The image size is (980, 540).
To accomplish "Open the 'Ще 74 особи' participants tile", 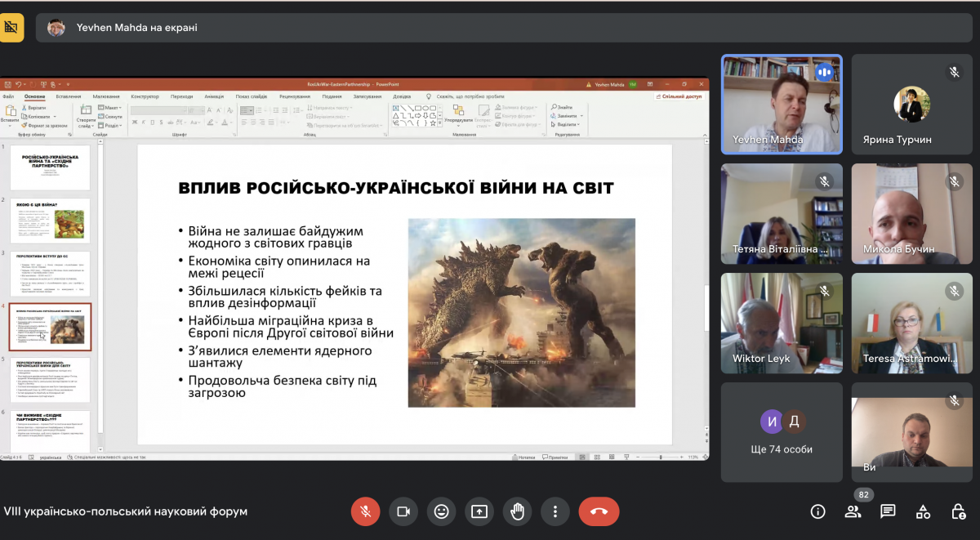I will (x=782, y=432).
